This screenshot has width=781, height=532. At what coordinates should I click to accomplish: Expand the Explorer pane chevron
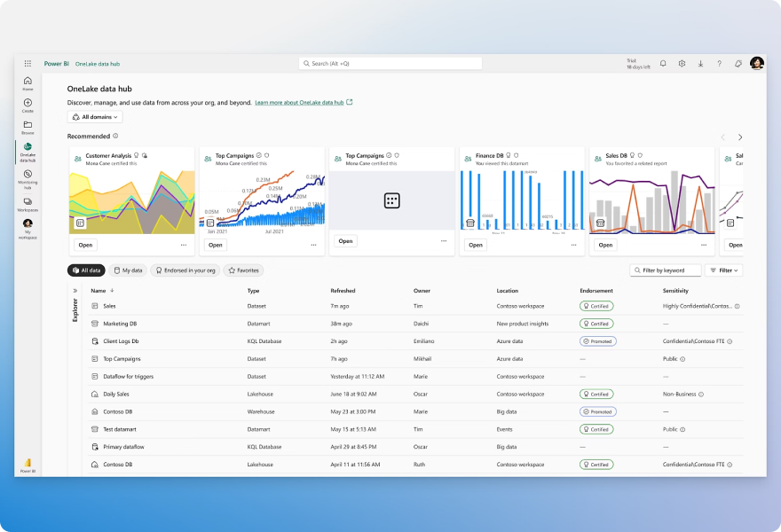click(75, 291)
